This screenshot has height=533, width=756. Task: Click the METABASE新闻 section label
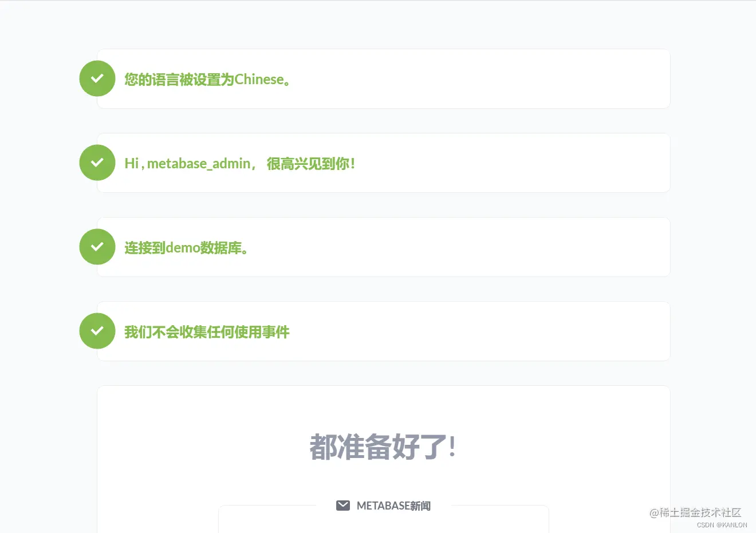(393, 505)
